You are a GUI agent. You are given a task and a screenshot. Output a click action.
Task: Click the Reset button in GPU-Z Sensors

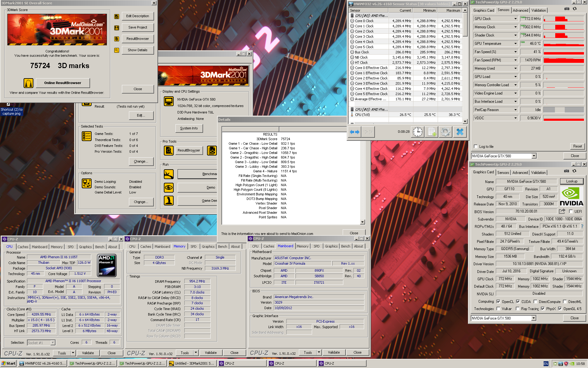(x=577, y=146)
